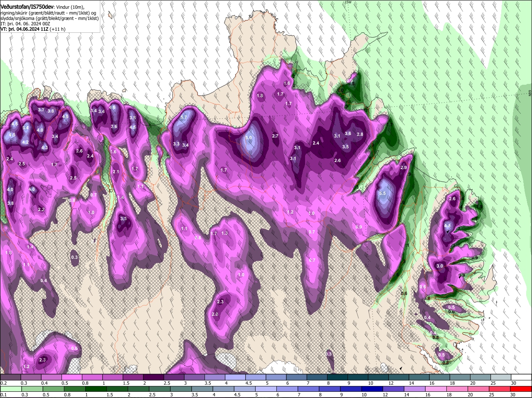532x398 pixels.
Task: Click the 4.2 precipitation value on the map
Action: tap(25, 142)
